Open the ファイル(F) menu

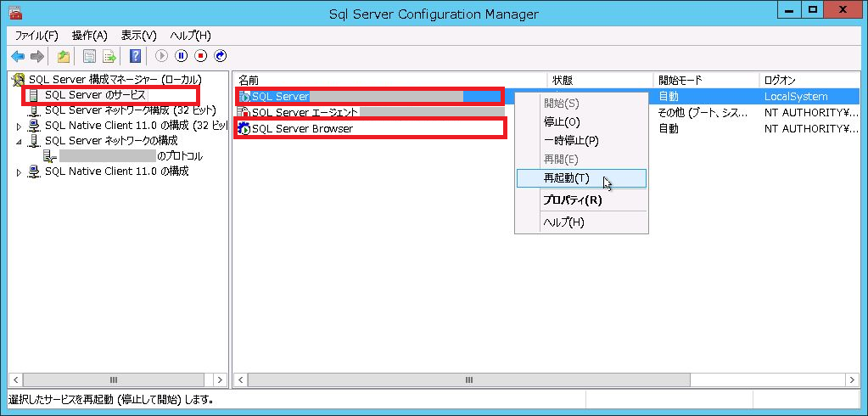[36, 36]
